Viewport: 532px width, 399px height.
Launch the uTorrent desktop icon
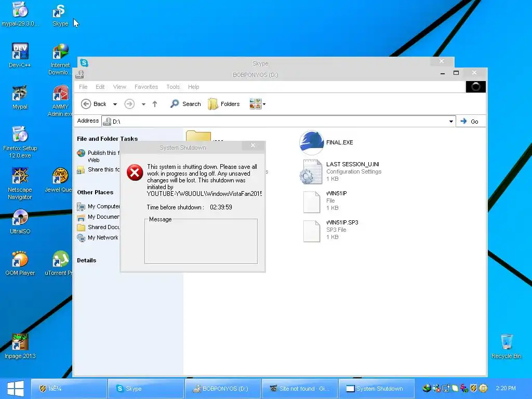pyautogui.click(x=58, y=263)
